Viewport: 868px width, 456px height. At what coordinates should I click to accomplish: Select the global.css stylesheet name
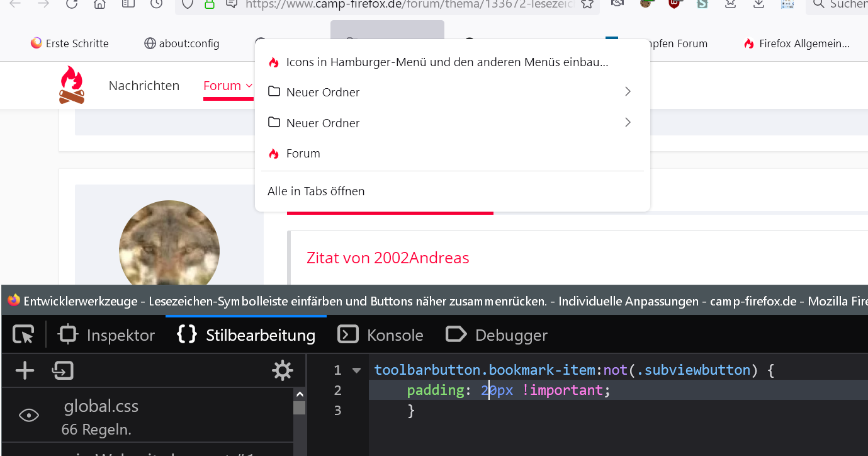click(101, 406)
